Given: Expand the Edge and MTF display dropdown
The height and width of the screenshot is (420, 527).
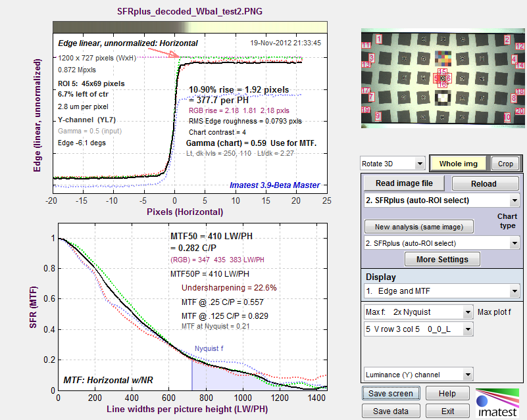Looking at the screenshot, I should [x=441, y=291].
